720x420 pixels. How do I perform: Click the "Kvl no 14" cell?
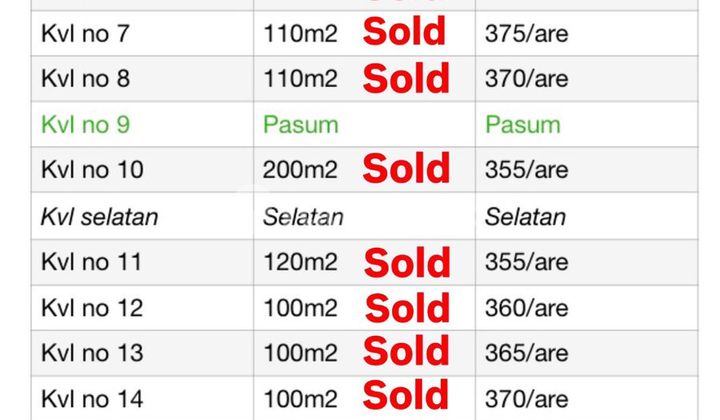(x=91, y=399)
